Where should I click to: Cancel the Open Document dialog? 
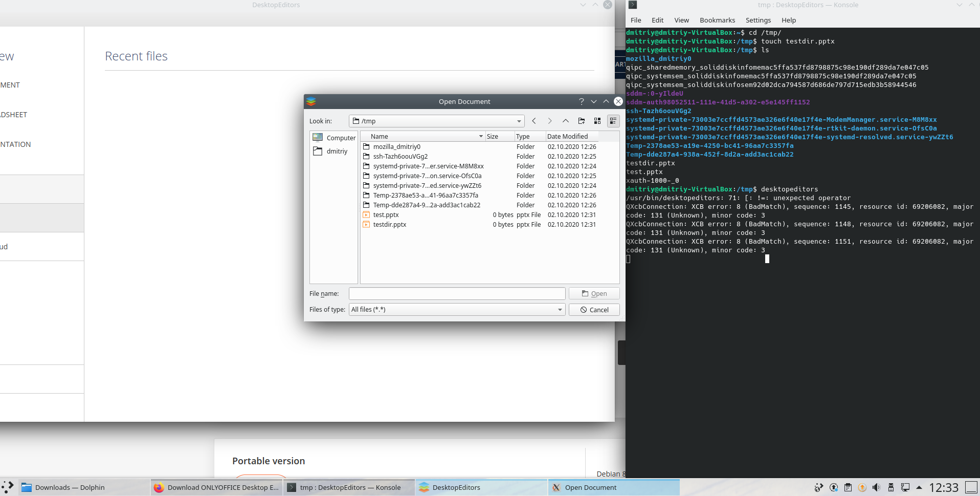(x=594, y=310)
